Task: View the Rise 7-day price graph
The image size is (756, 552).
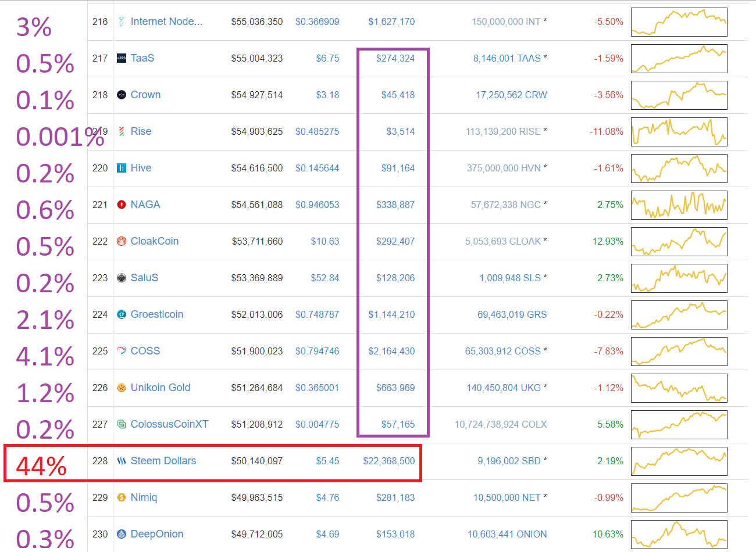Action: [x=679, y=132]
